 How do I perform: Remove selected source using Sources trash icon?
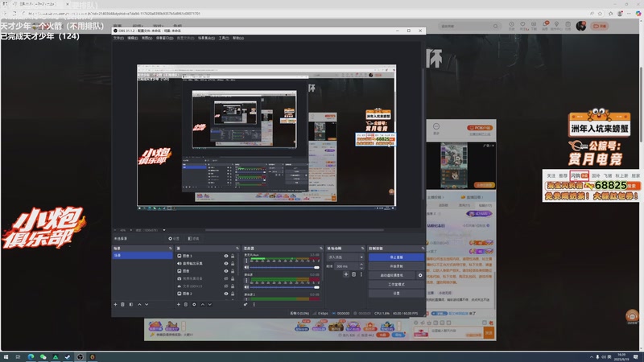pyautogui.click(x=186, y=305)
